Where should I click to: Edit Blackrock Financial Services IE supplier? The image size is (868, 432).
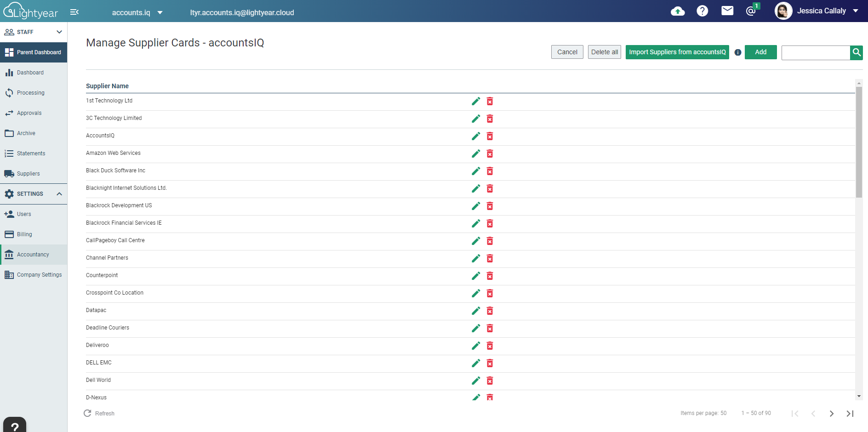pos(476,223)
